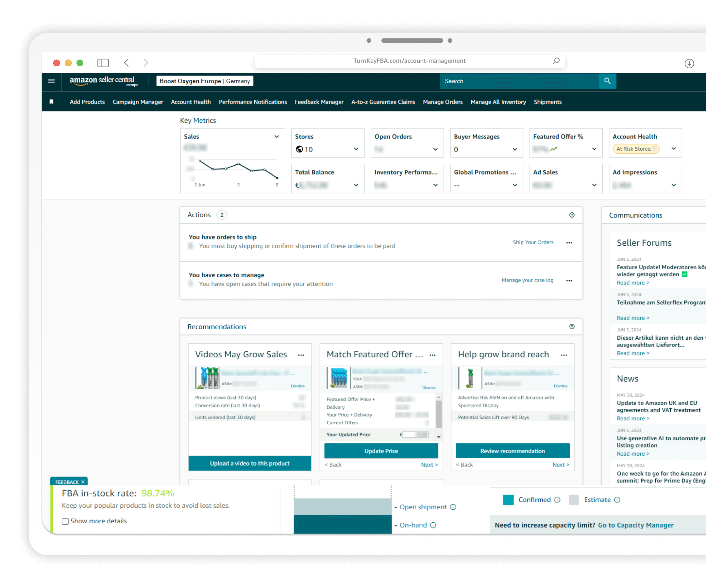
Task: Expand the Sales metric dropdown
Action: tap(276, 137)
